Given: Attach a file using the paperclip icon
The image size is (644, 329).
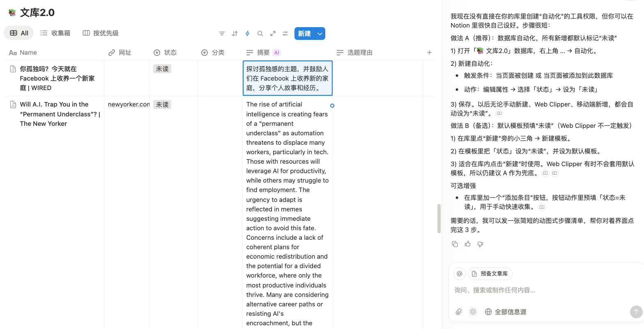Looking at the screenshot, I should click(459, 312).
